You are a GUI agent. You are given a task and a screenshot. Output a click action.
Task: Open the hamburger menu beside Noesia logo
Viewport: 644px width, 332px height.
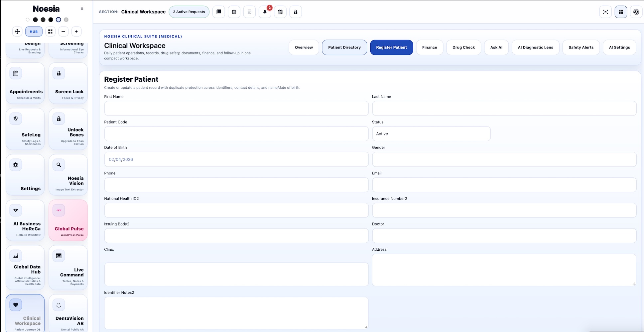pos(82,9)
